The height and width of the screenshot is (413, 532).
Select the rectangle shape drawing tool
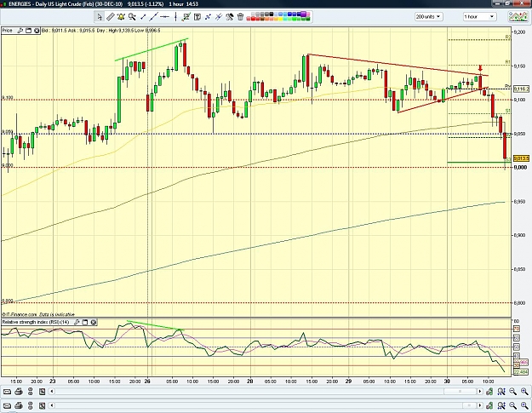pos(186,17)
